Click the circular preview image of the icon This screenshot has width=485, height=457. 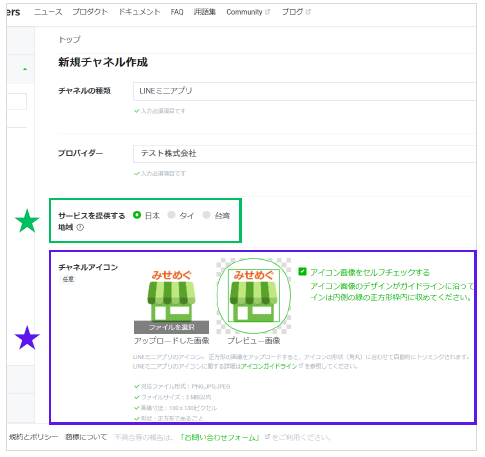pyautogui.click(x=254, y=296)
